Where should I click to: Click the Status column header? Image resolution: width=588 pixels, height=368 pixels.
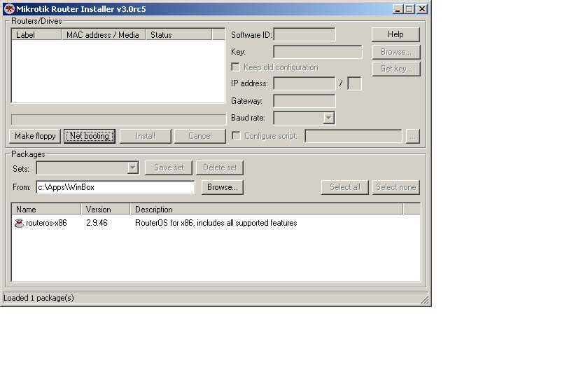(x=179, y=35)
